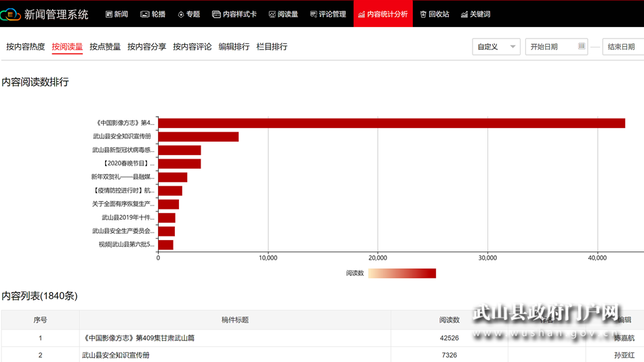The height and width of the screenshot is (362, 644).
Task: Open the 新闻 section in the top navigation
Action: (x=116, y=14)
